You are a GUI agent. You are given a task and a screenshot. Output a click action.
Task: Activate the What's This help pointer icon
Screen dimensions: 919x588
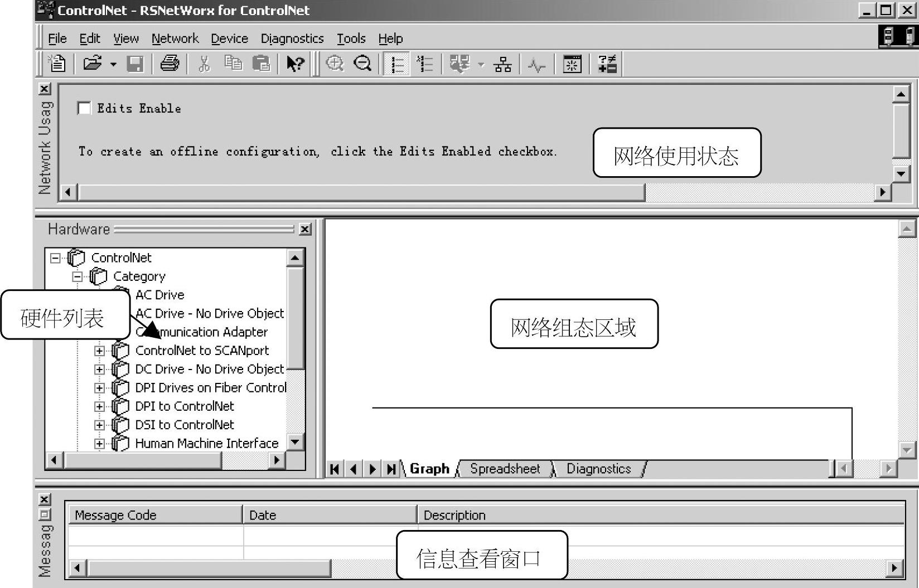pos(295,64)
